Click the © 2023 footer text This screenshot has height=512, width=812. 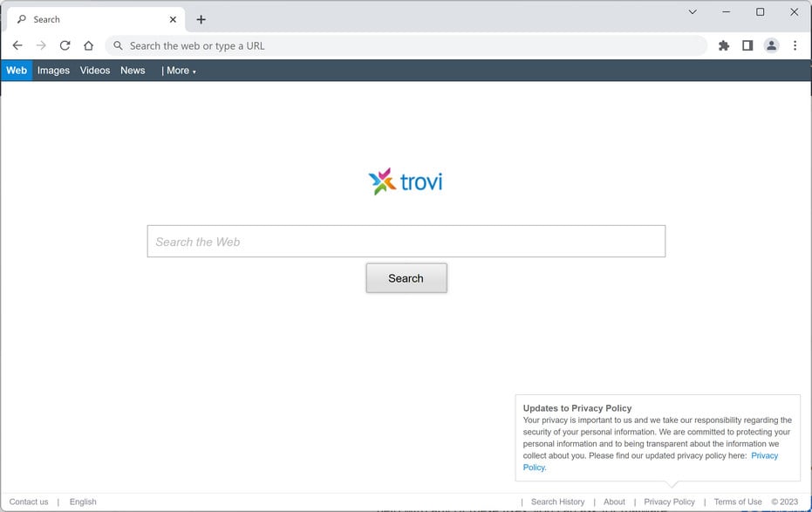[785, 502]
